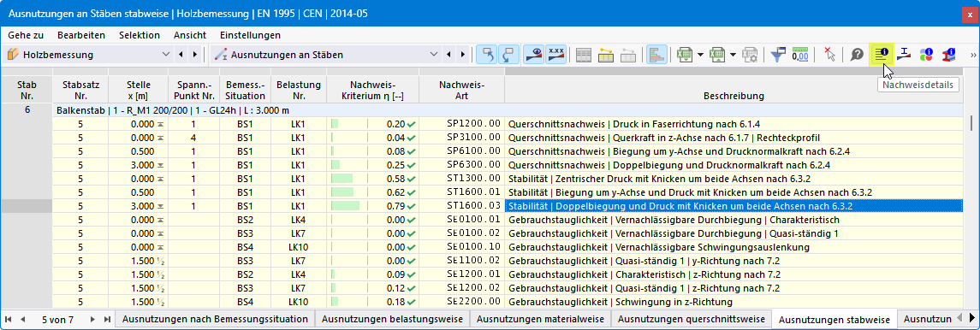Open the filter funnel icon
This screenshot has height=330, width=980.
[777, 55]
